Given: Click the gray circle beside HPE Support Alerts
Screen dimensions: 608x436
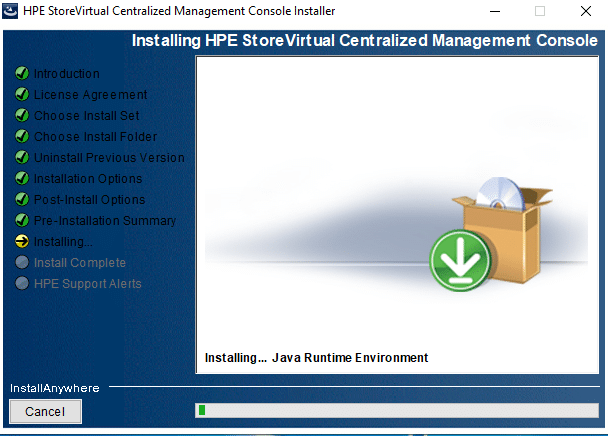Looking at the screenshot, I should coord(22,283).
